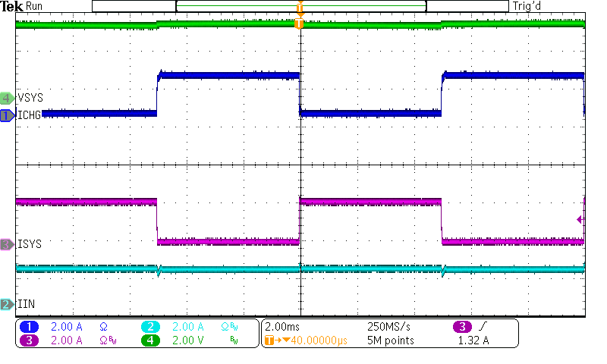Click the trigger source channel 3 badge
This screenshot has width=607, height=364.
pyautogui.click(x=461, y=326)
